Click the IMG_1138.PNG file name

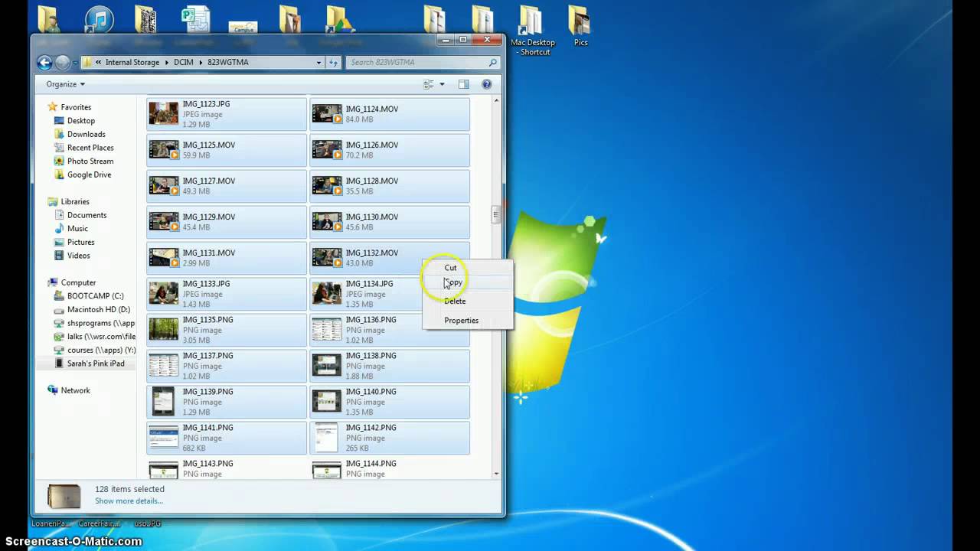coord(371,356)
